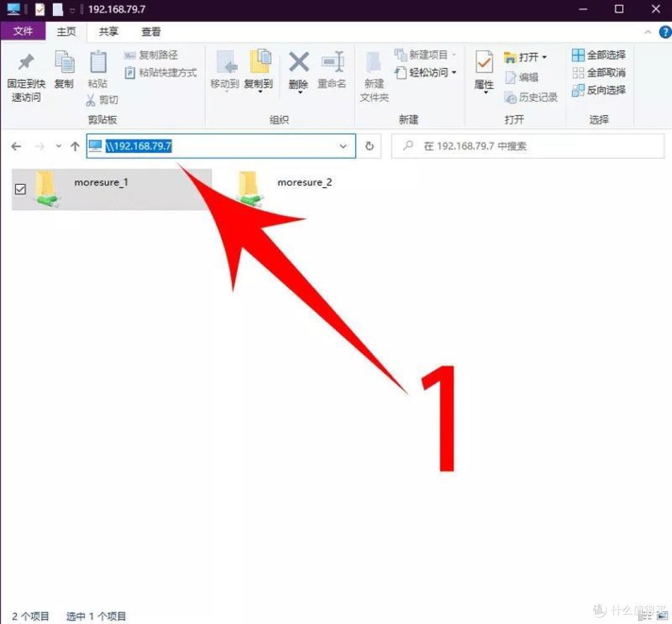Viewport: 672px width, 624px height.
Task: Click the Up one level arrow
Action: [x=75, y=147]
